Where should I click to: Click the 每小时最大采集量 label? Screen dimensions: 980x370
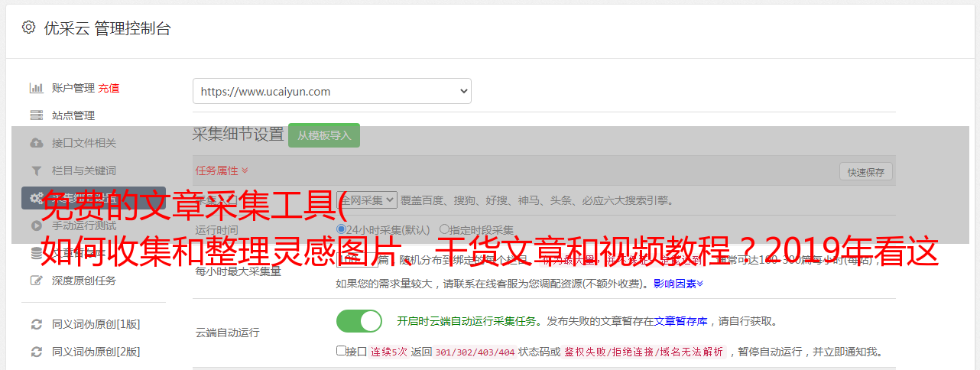point(239,271)
